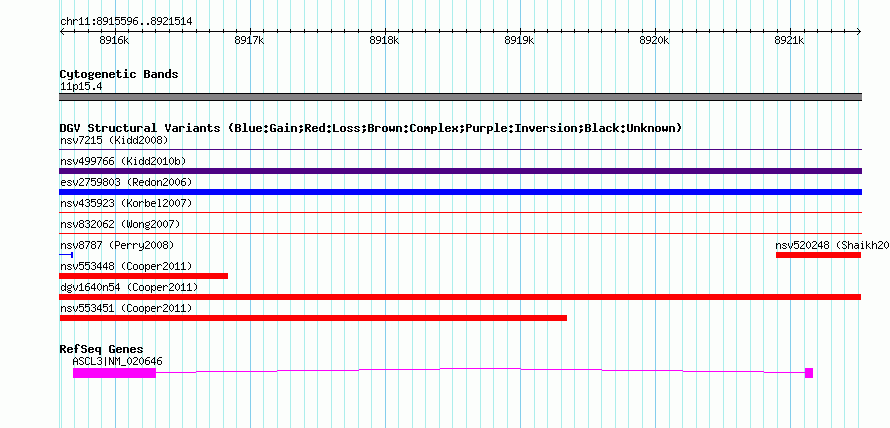Click the RefSeq Genes track title
Viewport: 890px width, 428px height.
click(102, 349)
